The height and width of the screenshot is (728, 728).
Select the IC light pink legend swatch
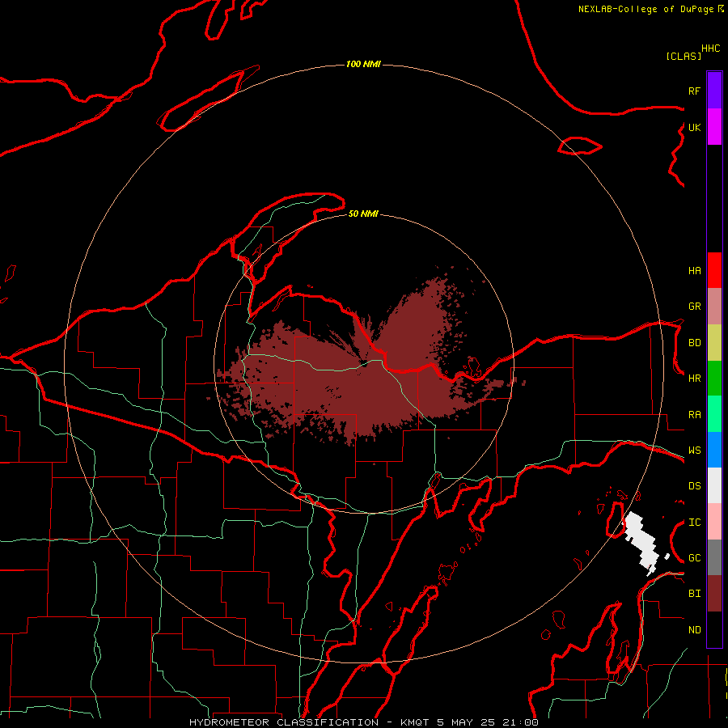(714, 522)
